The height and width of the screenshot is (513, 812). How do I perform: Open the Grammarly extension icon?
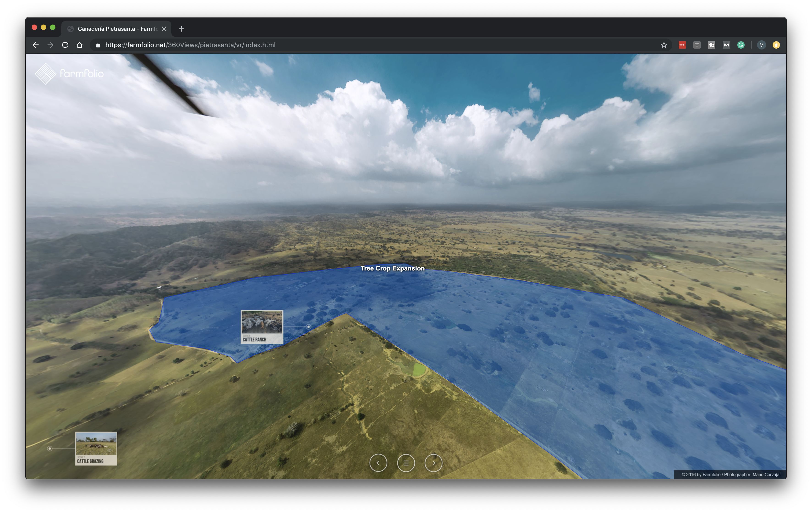pyautogui.click(x=741, y=45)
